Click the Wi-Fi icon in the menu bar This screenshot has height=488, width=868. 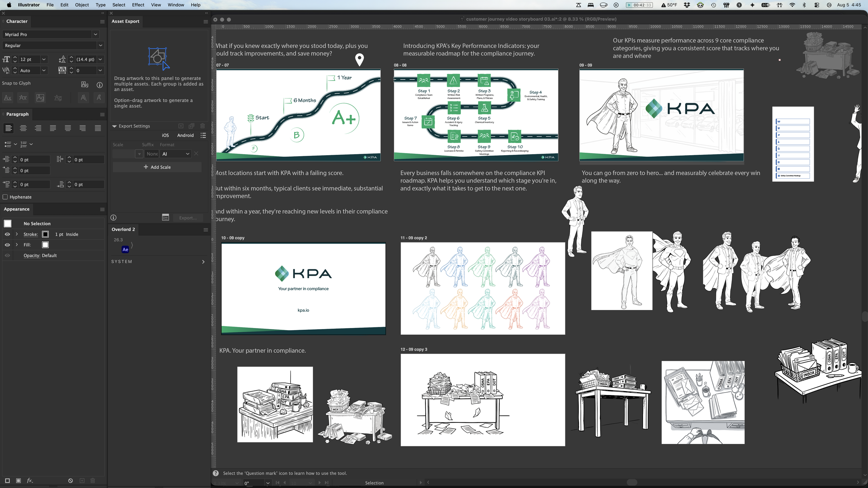point(792,5)
